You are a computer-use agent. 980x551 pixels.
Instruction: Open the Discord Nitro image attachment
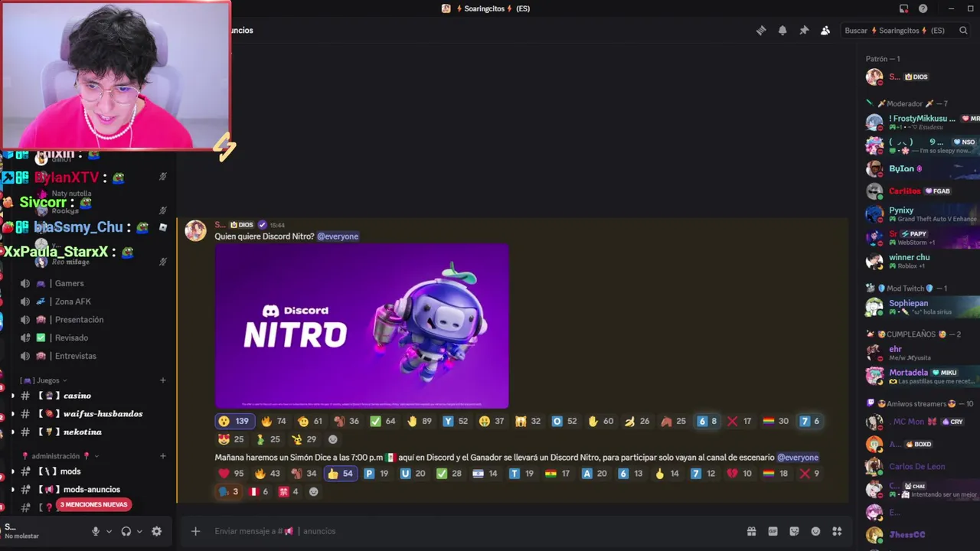[361, 326]
